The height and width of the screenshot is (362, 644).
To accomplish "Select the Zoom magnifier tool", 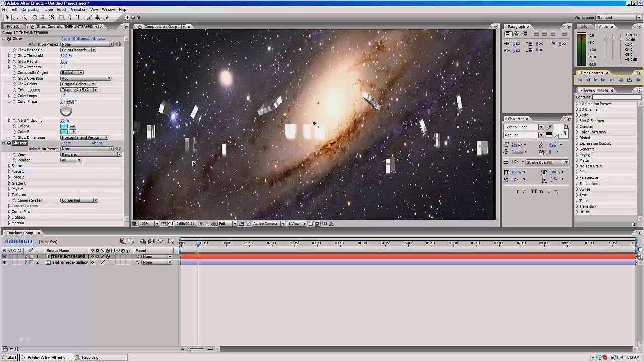I will click(24, 17).
